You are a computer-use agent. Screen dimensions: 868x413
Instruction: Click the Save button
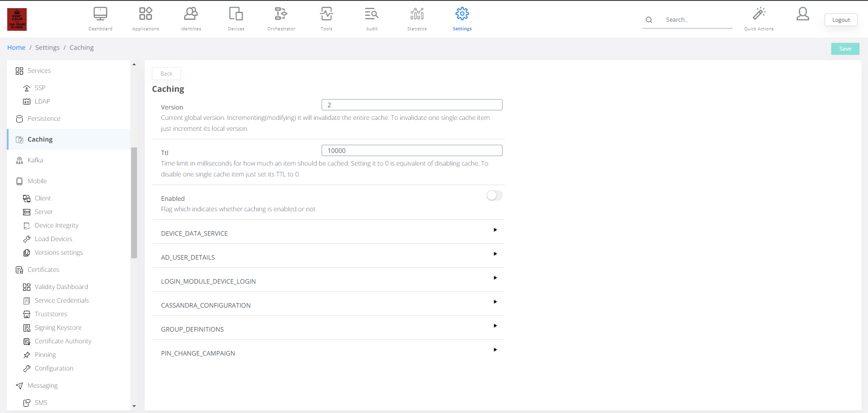tap(844, 49)
